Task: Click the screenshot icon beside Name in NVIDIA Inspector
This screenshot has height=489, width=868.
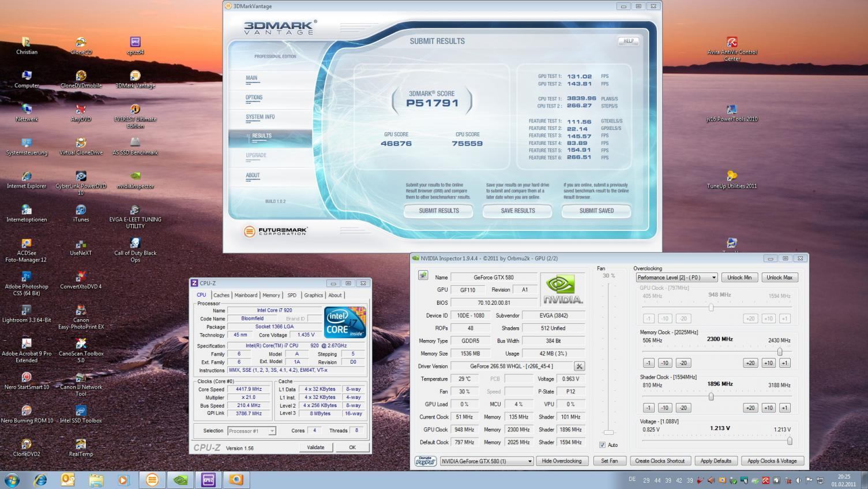Action: pos(423,275)
